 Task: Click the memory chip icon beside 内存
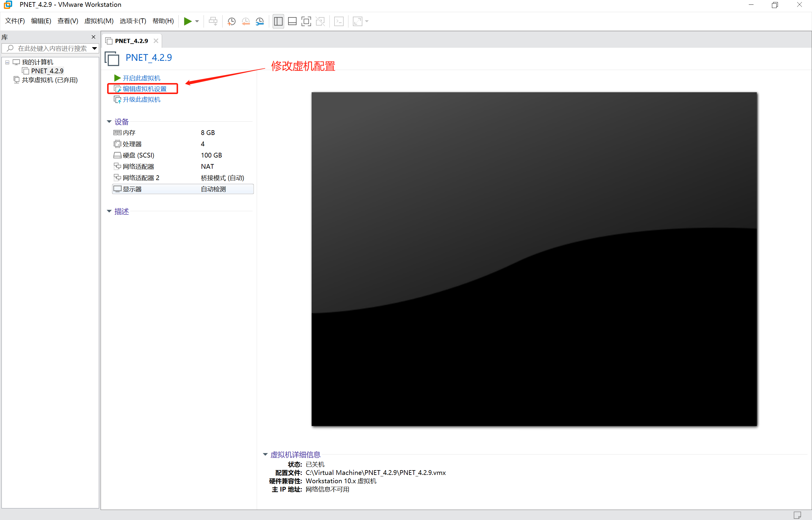point(117,133)
